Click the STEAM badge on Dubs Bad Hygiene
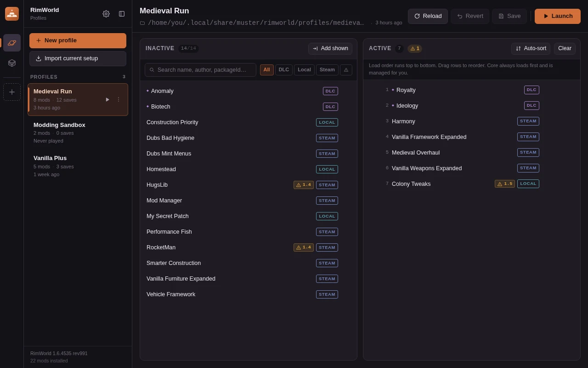This screenshot has width=588, height=368. click(x=327, y=138)
